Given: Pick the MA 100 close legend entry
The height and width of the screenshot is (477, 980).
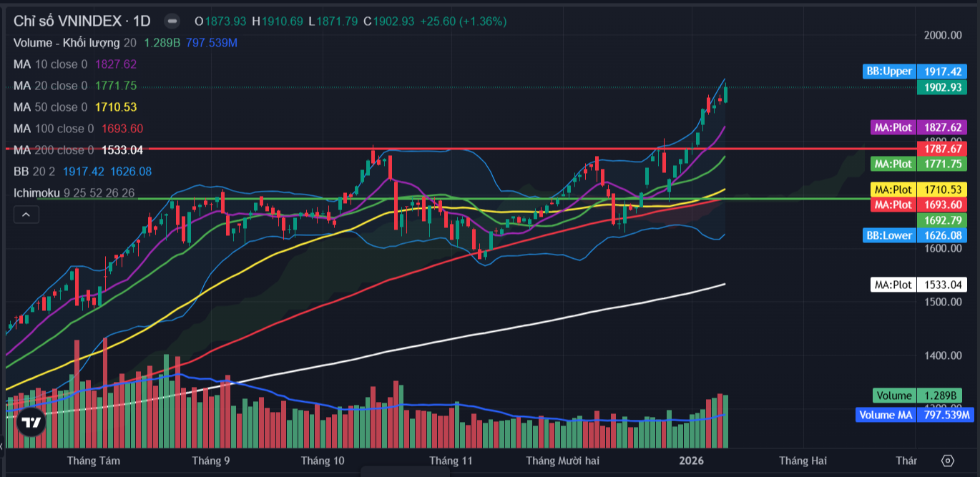Looking at the screenshot, I should pos(53,129).
